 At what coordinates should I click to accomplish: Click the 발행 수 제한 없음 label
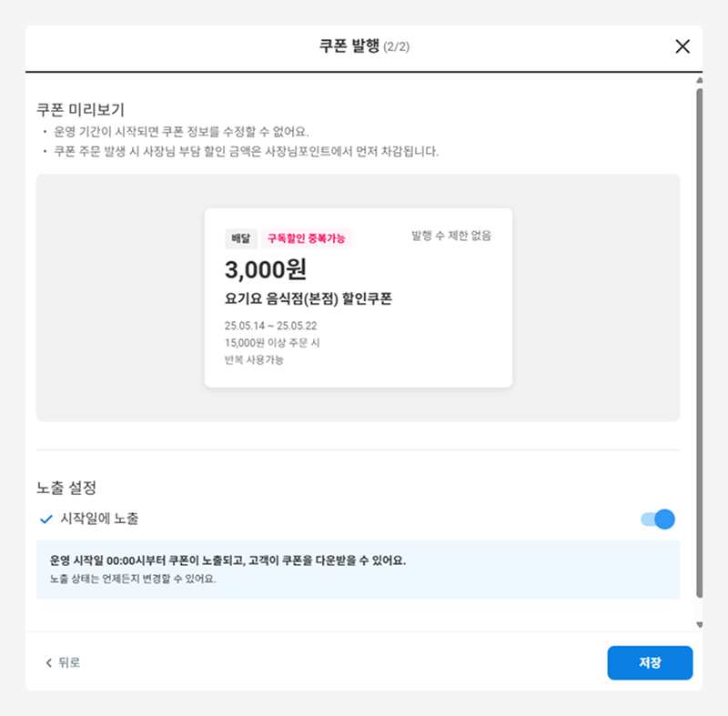(450, 236)
